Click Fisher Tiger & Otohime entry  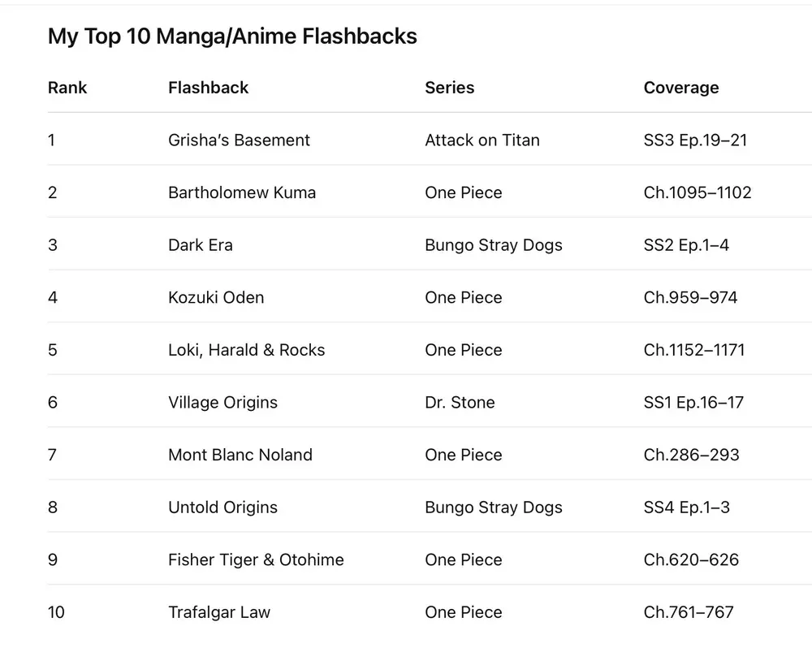[256, 560]
